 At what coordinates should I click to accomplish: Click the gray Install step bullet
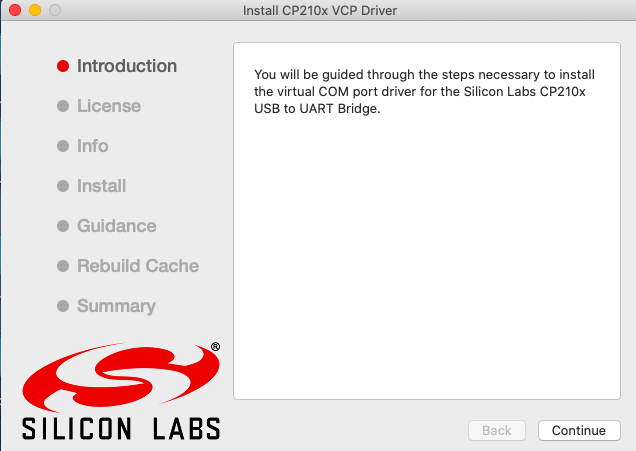(x=63, y=187)
